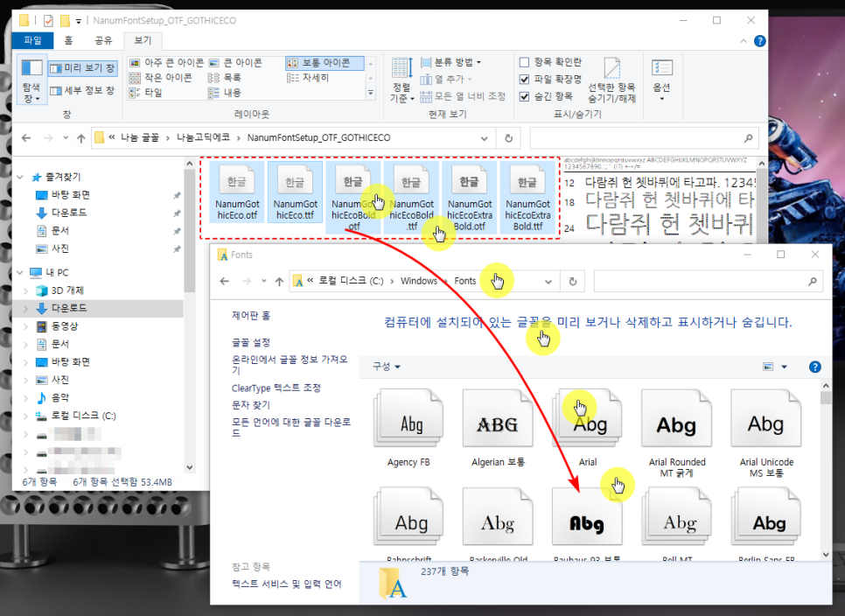Select 보통 아이콘 layout
Image resolution: width=845 pixels, height=616 pixels.
click(x=325, y=62)
